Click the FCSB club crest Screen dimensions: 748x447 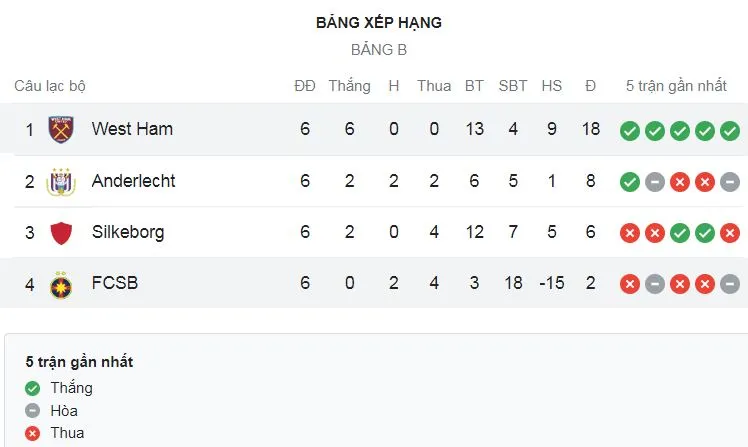click(62, 284)
